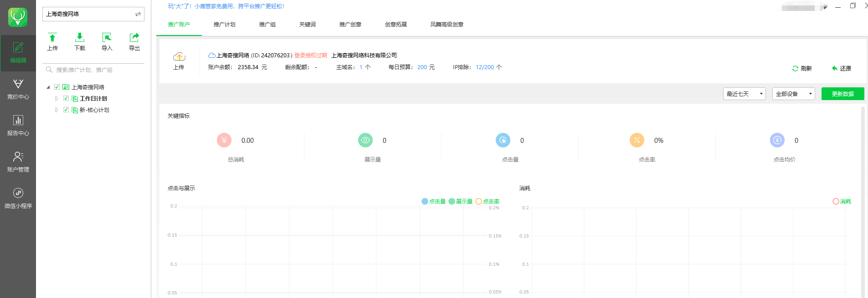The image size is (868, 298).
Task: Click the company name 上海奇搜网络科技有限公司
Action: [x=364, y=56]
